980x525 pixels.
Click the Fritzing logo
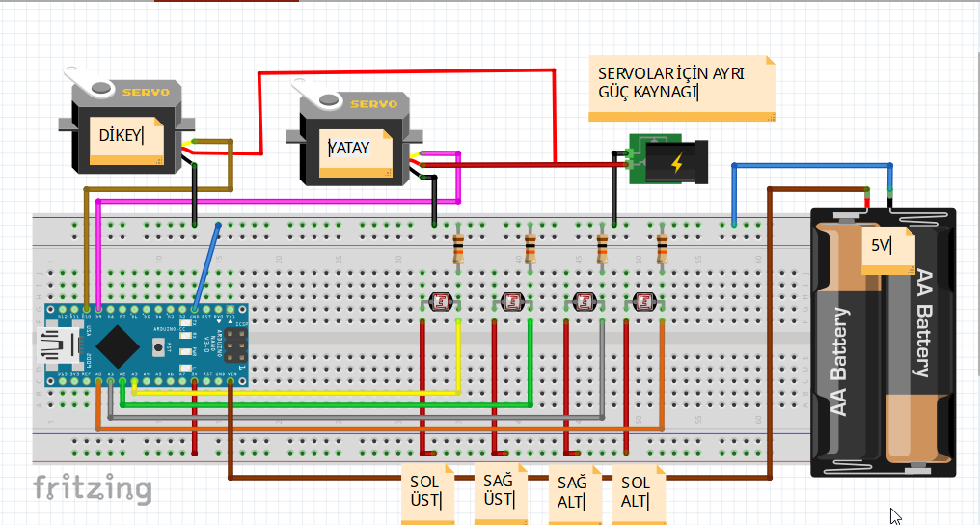[x=93, y=488]
